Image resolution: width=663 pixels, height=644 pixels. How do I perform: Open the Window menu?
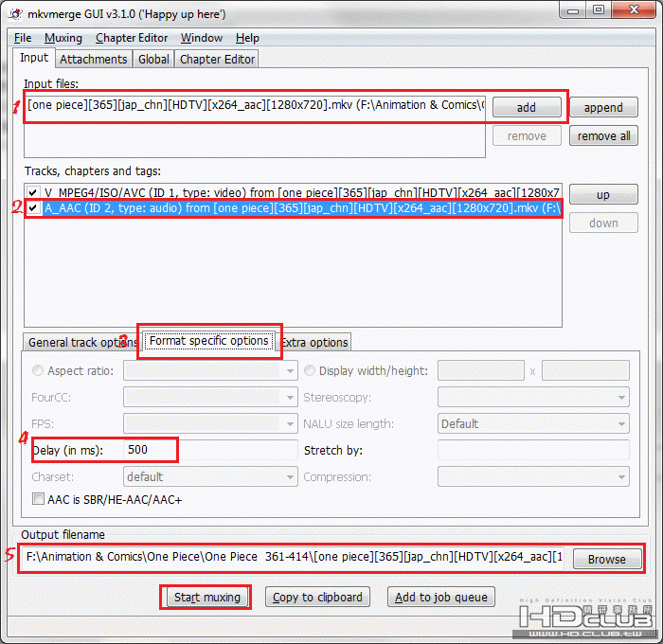tap(202, 38)
